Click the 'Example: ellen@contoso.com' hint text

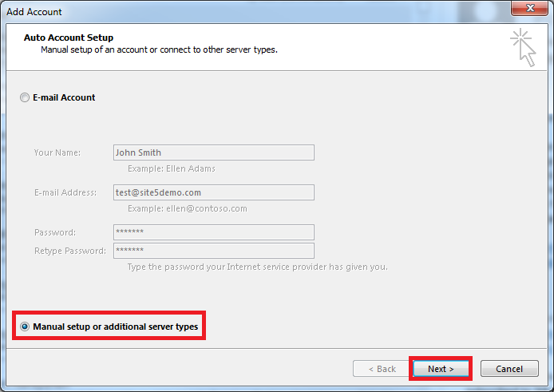pyautogui.click(x=187, y=208)
